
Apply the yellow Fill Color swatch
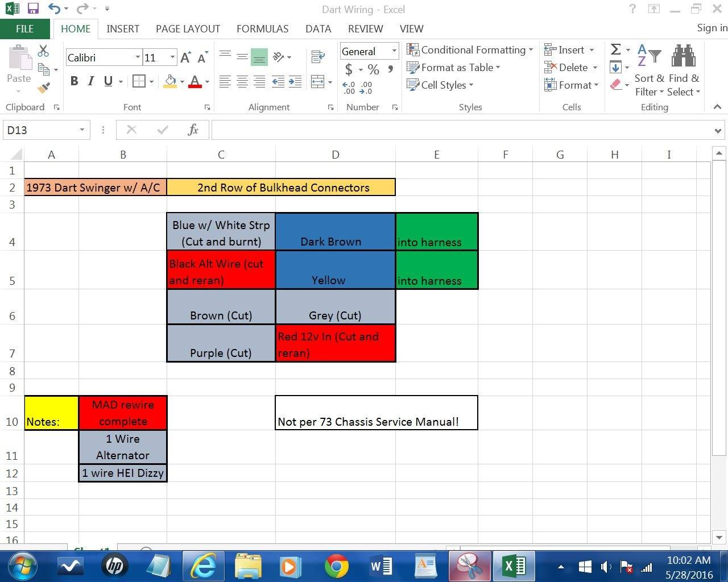point(170,81)
